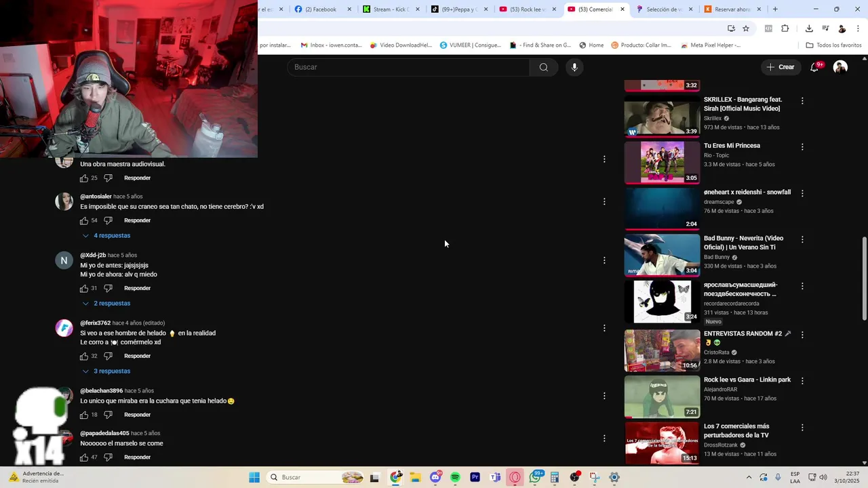Image resolution: width=868 pixels, height=488 pixels.
Task: Focus the YouTube Buscar search field
Action: click(408, 67)
